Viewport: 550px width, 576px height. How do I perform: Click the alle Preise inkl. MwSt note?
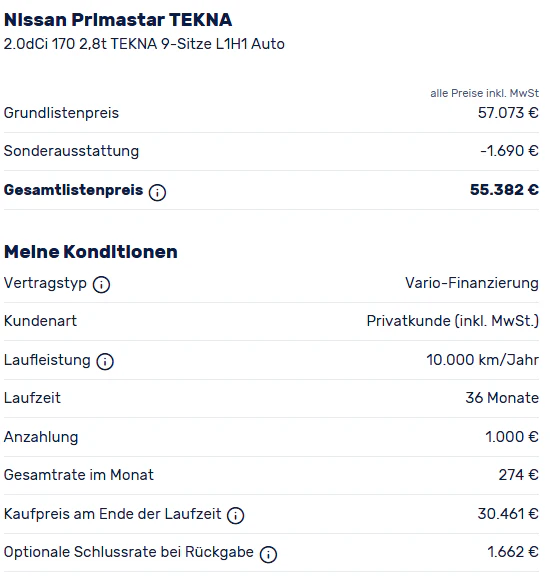click(x=485, y=93)
